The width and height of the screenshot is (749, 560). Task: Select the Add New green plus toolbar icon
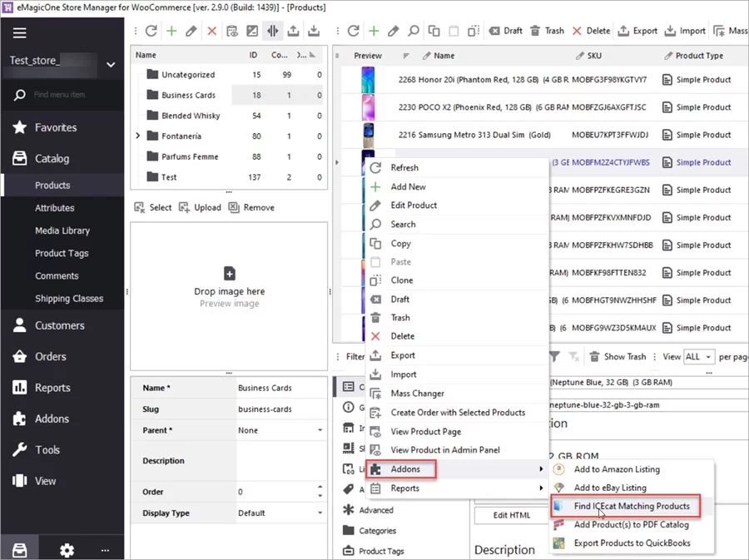coord(372,31)
